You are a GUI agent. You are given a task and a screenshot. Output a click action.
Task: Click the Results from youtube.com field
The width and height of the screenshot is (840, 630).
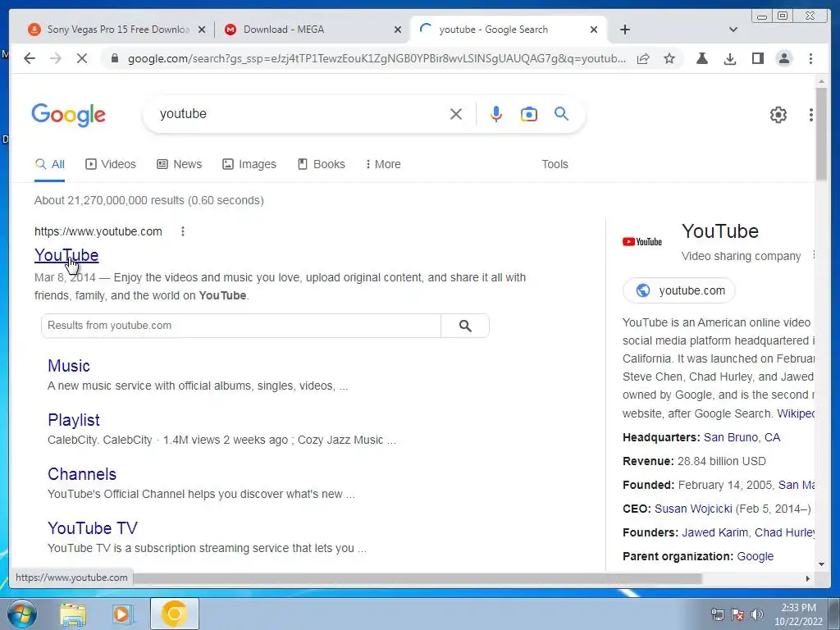(x=241, y=326)
